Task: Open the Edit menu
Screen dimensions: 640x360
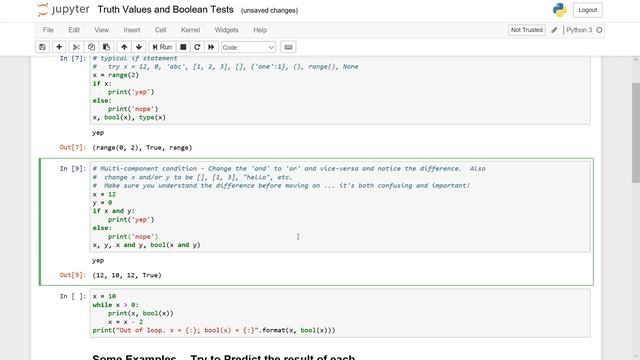Action: pos(74,30)
